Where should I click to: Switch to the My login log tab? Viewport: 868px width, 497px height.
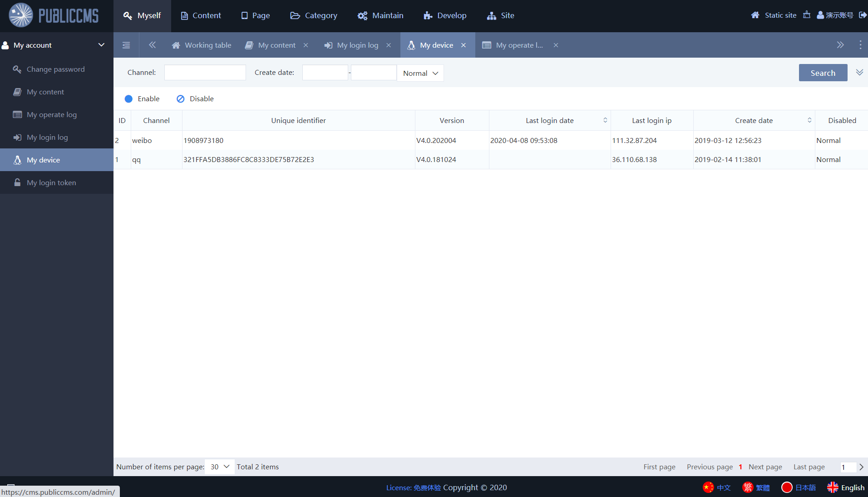[357, 45]
